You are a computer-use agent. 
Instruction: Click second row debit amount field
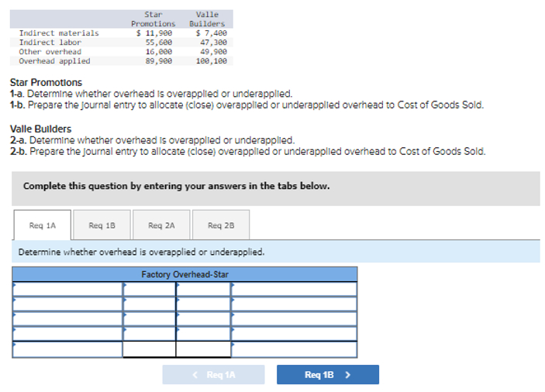(150, 304)
